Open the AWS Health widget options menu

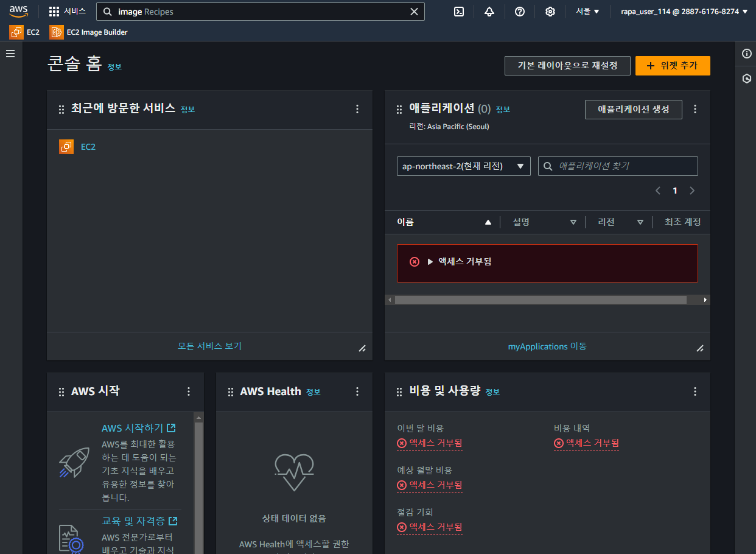click(x=357, y=391)
